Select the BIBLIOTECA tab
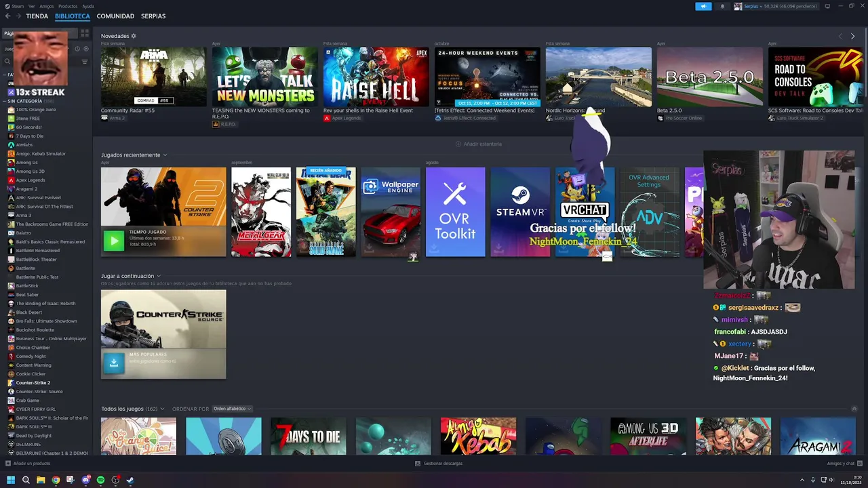This screenshot has height=488, width=868. pyautogui.click(x=72, y=16)
